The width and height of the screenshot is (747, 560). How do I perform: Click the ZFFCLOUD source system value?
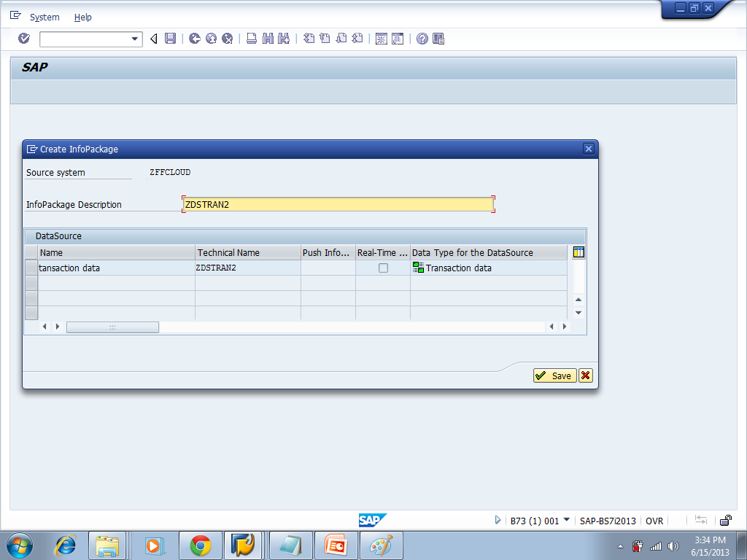click(170, 172)
